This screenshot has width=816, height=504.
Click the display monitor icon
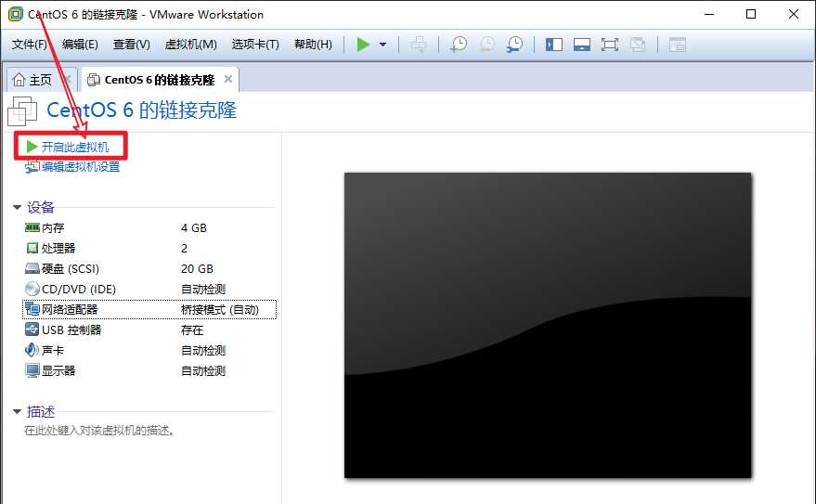click(x=32, y=371)
